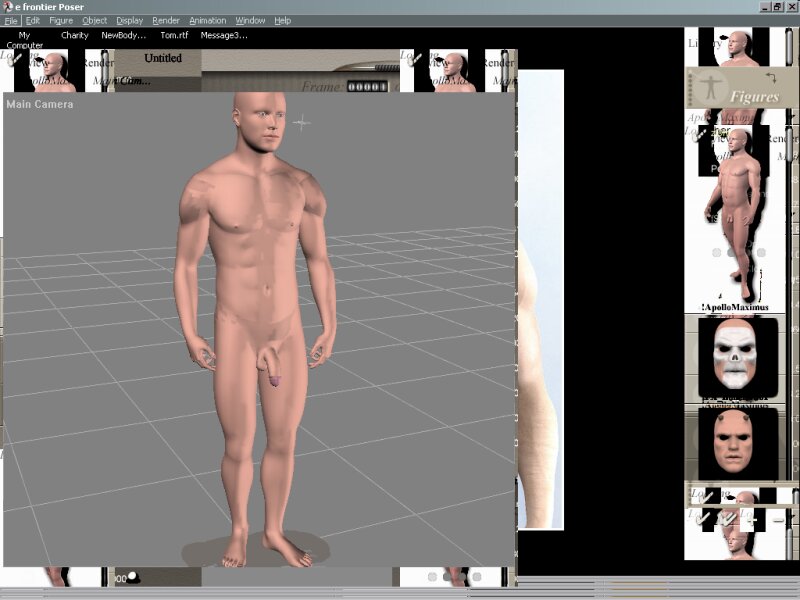Click the Untitled document title tab
Screen dimensions: 800x600
163,58
